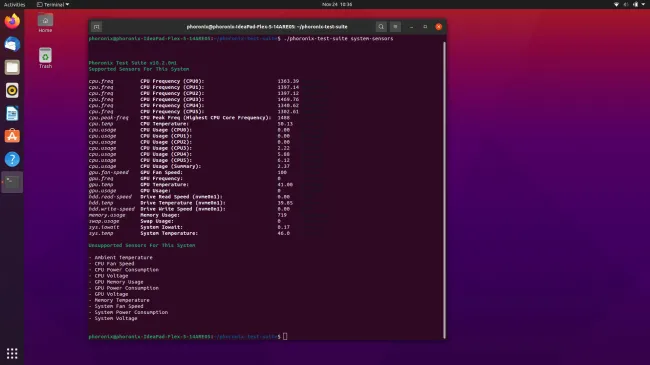
Task: Click the terminal cursor at bottom prompt
Action: [285, 336]
